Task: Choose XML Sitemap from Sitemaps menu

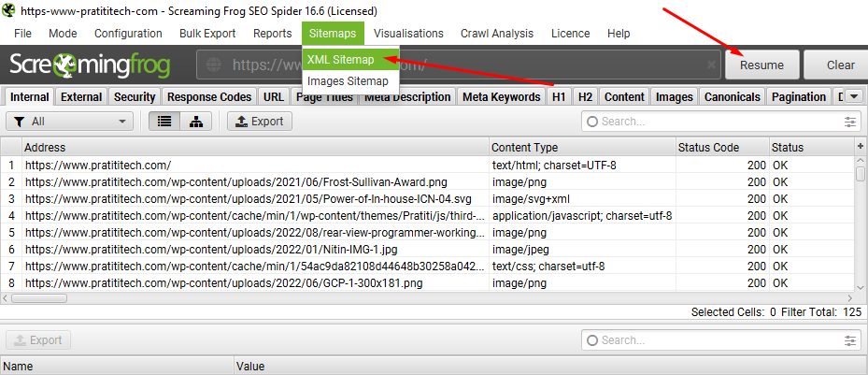Action: 351,59
